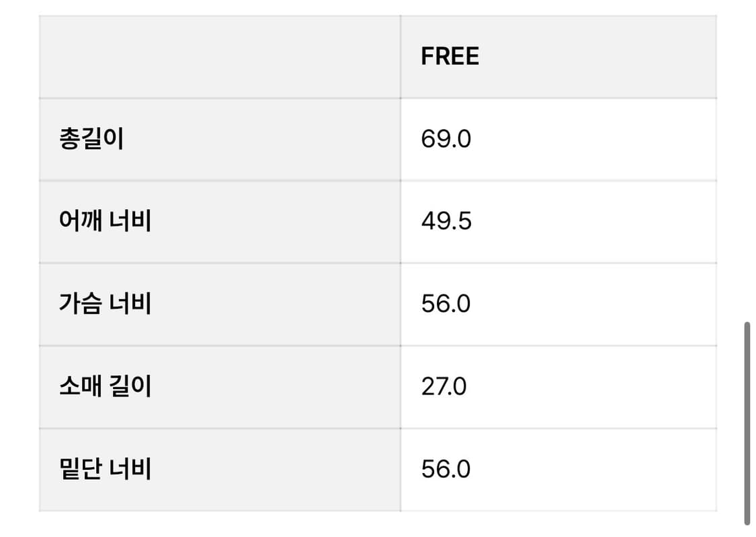This screenshot has width=756, height=537.
Task: Click 너비 in the 밑단 너비 label
Action: point(130,468)
